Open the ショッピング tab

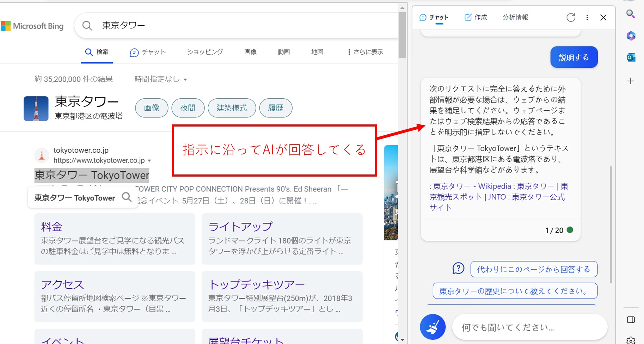[x=205, y=52]
